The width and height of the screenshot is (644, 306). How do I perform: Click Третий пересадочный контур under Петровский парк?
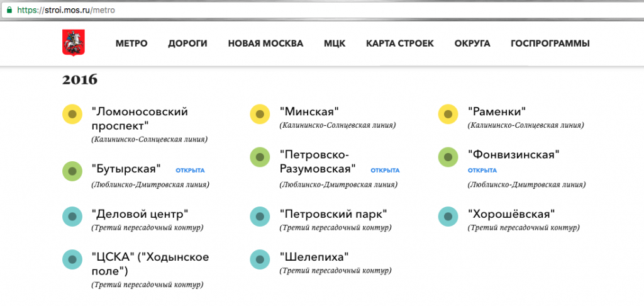click(335, 228)
